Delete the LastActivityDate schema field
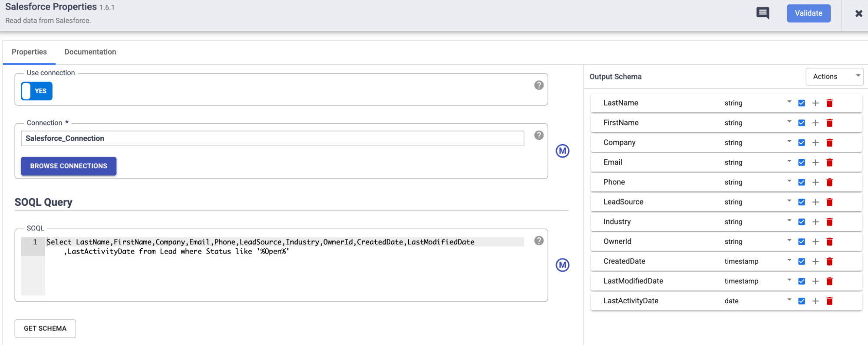 [829, 301]
